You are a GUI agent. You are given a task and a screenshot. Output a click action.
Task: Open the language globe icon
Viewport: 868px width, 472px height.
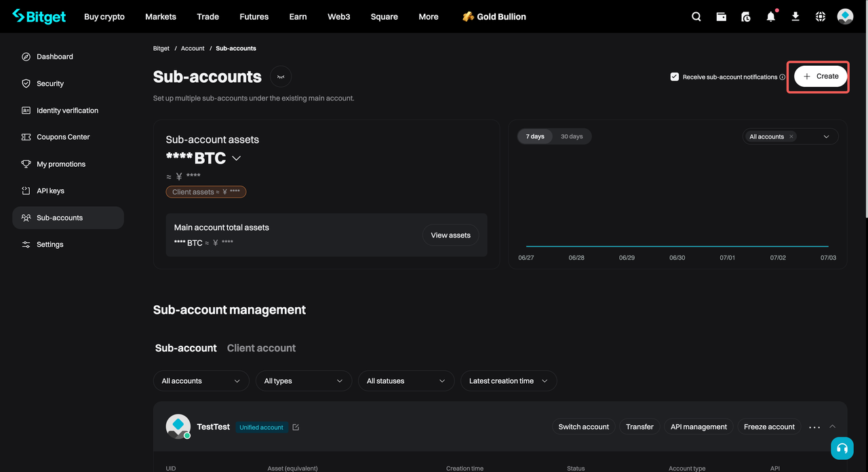tap(821, 16)
